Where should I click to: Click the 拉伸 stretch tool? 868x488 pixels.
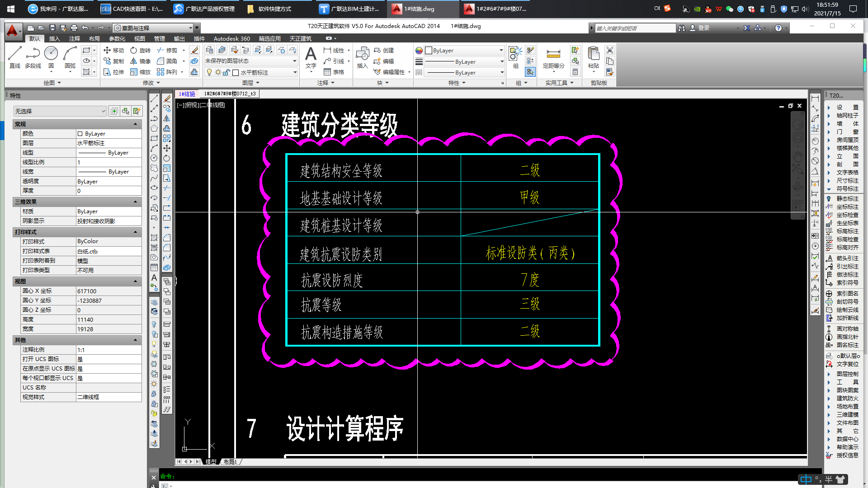coord(113,72)
